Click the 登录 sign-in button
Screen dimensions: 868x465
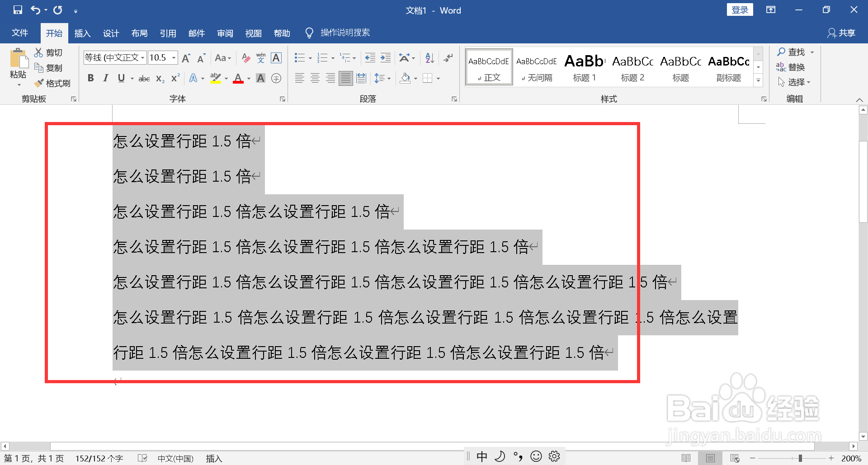click(740, 10)
